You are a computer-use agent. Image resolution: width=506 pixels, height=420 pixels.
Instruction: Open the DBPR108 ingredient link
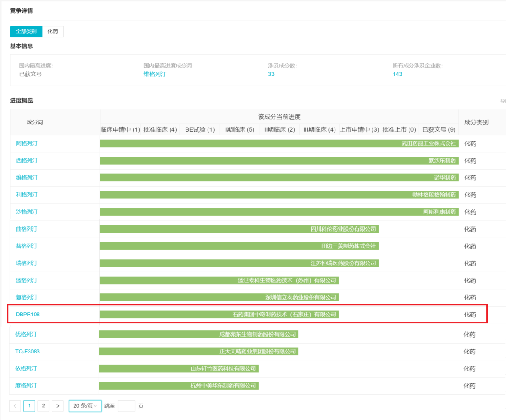pyautogui.click(x=28, y=315)
